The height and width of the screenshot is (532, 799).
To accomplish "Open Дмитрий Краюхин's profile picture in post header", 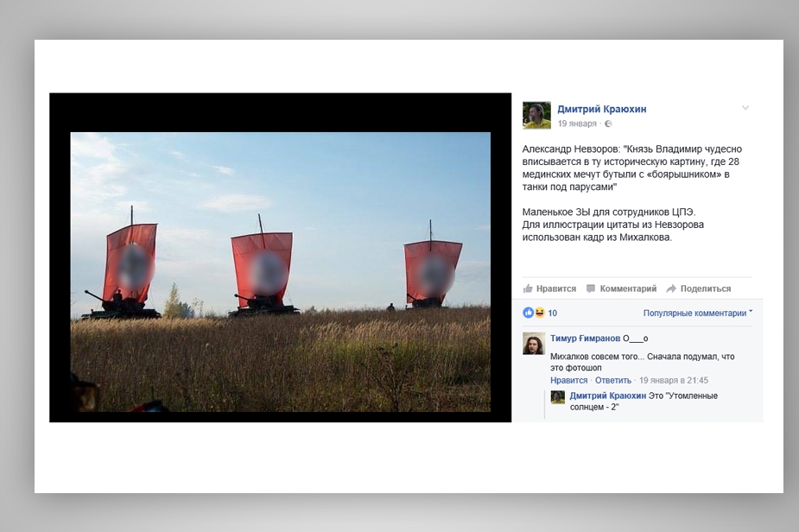I will pos(536,115).
